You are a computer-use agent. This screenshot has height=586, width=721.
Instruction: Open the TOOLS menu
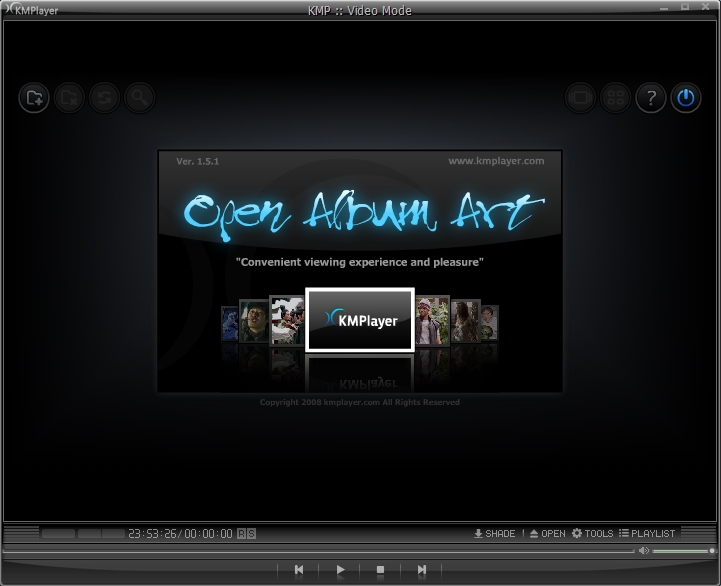coord(592,534)
